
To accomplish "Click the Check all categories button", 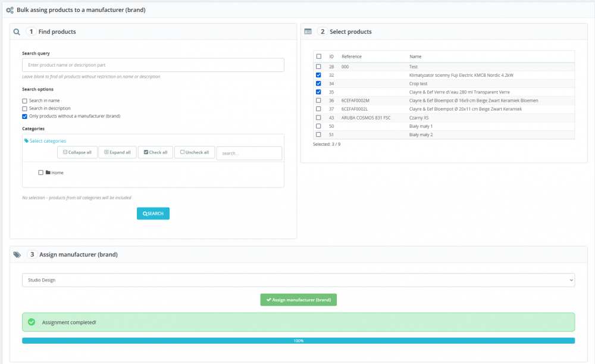I will pyautogui.click(x=155, y=152).
